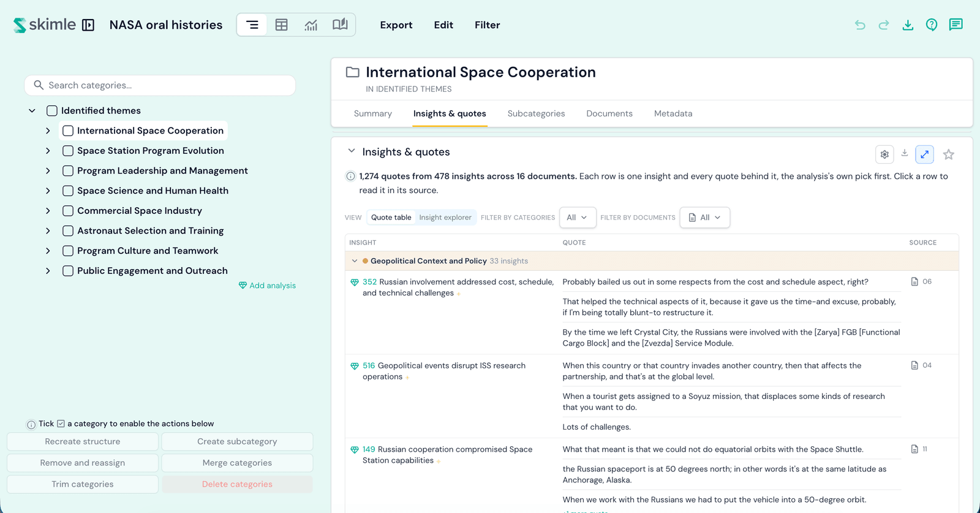Switch to the Metadata tab
Image resolution: width=980 pixels, height=513 pixels.
(x=673, y=113)
